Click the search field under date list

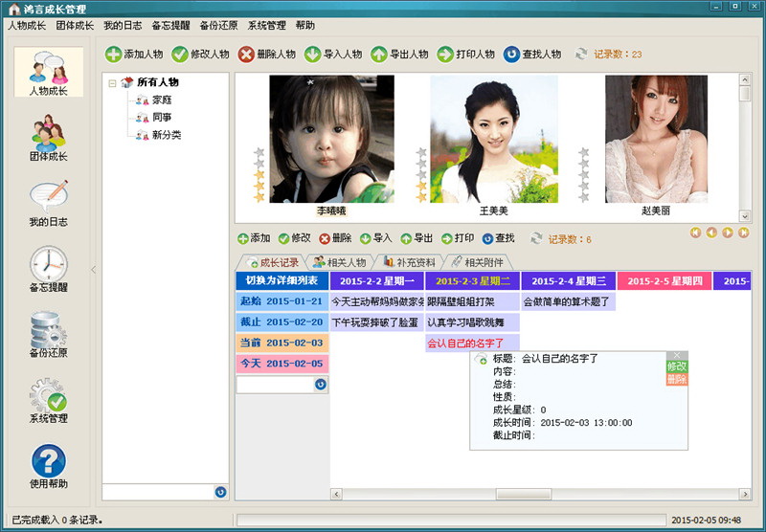pos(275,385)
